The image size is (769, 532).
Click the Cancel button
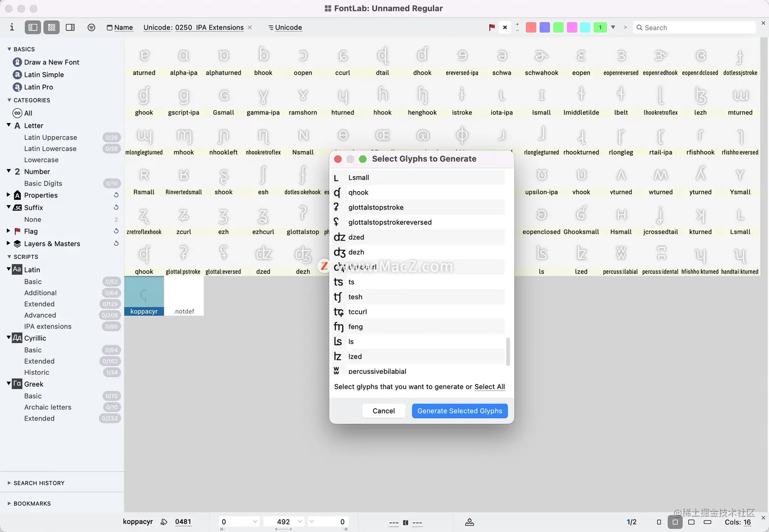coord(383,411)
